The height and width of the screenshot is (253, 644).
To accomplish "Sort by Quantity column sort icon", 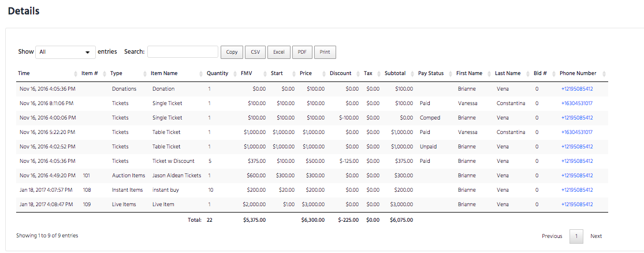I will point(235,73).
